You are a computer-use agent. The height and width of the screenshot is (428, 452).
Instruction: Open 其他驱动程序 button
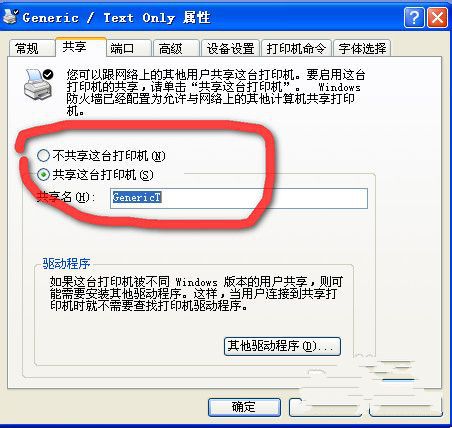pos(282,346)
